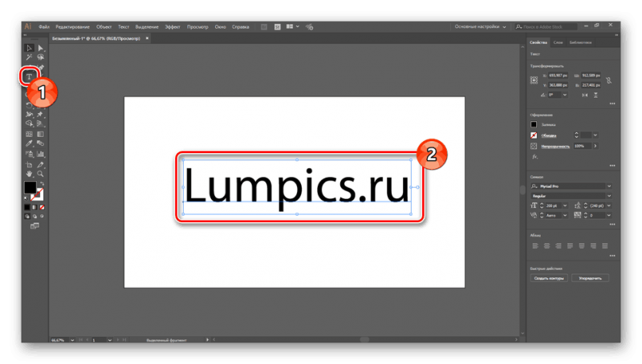Click the GPU performance rocket icon

point(310,26)
